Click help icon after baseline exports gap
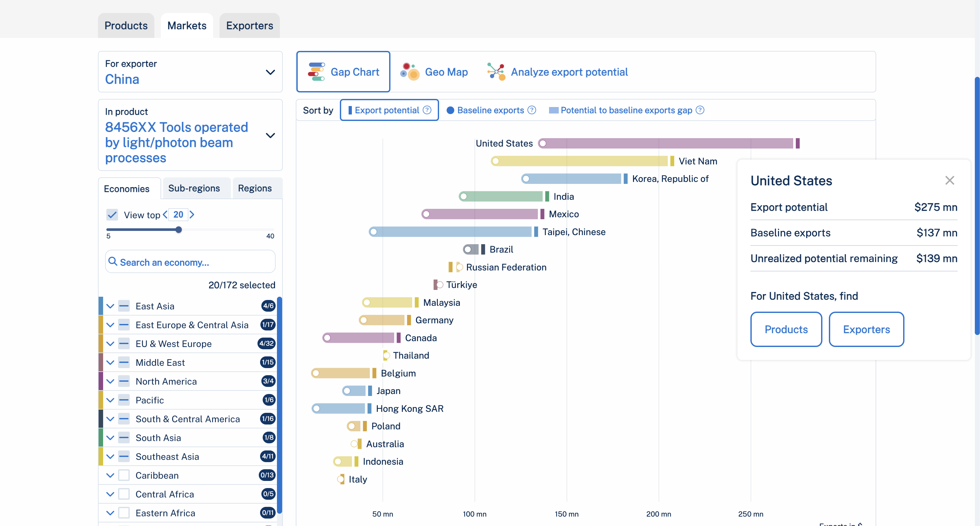Screen dimensions: 980x526 (700, 110)
